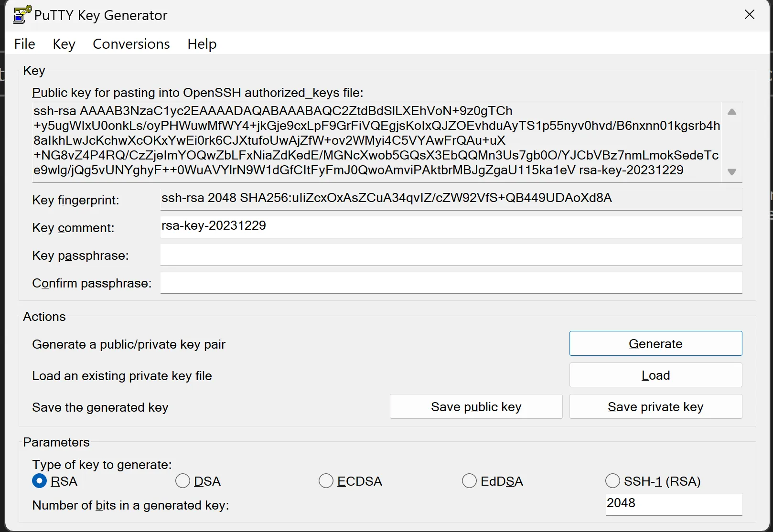Select the SSH-1 (RSA) key type
The height and width of the screenshot is (532, 773).
(x=612, y=481)
